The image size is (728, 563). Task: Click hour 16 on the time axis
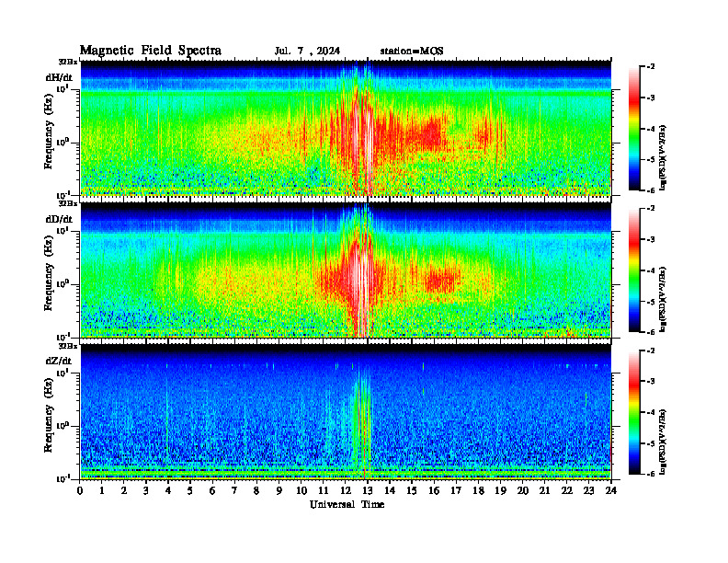coord(434,490)
